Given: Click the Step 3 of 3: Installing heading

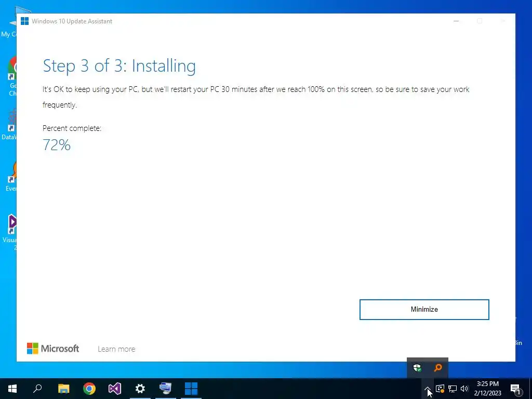Looking at the screenshot, I should (x=119, y=66).
